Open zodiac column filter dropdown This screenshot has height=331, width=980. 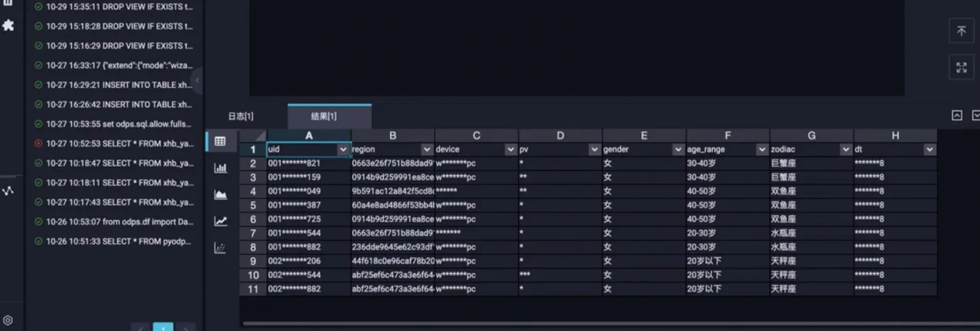(846, 150)
